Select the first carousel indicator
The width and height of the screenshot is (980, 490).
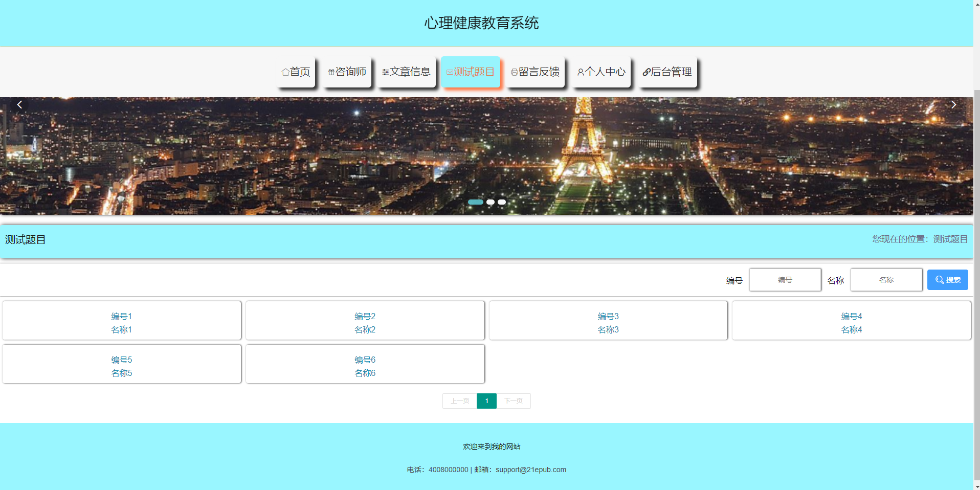pos(476,202)
